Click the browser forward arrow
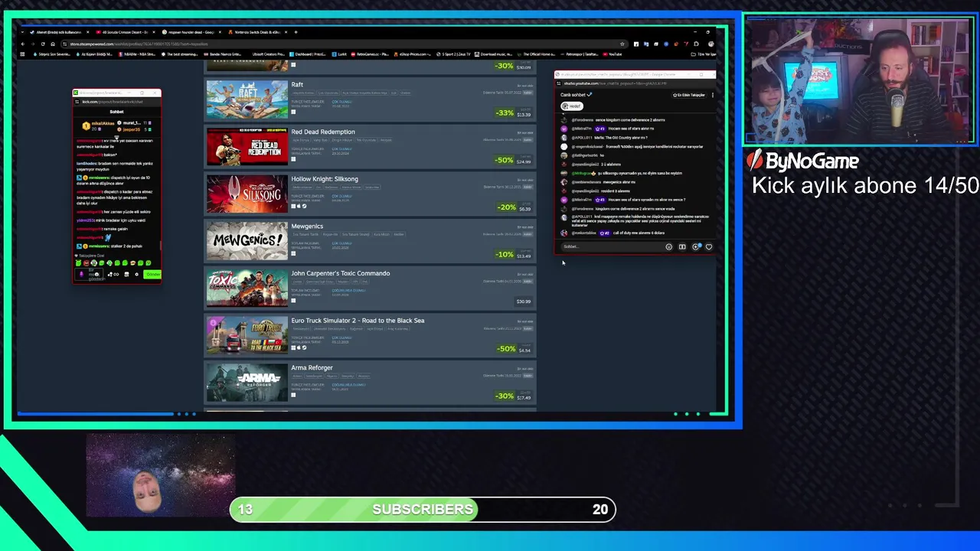The width and height of the screenshot is (980, 551). [33, 44]
